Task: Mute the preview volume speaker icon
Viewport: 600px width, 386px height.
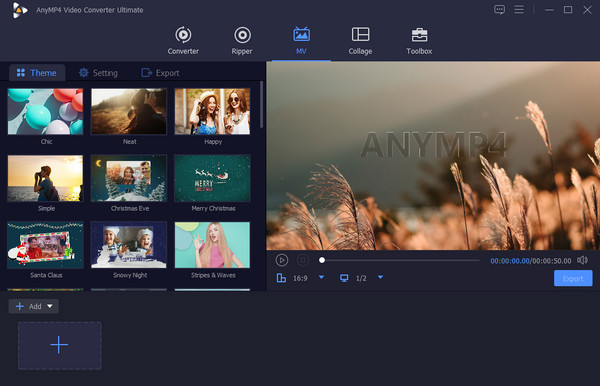Action: pyautogui.click(x=582, y=261)
